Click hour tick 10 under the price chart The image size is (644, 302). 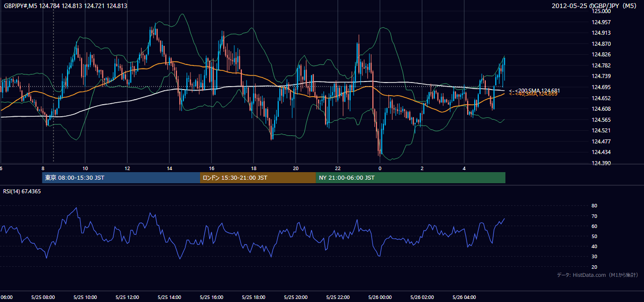(x=85, y=169)
